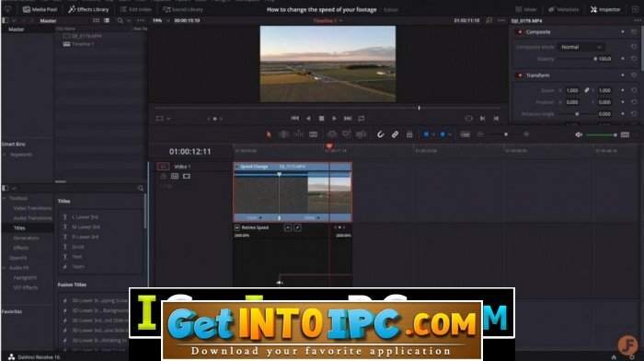Select Timeline 1 in the media pool
Viewport: 644px width, 361px height.
(83, 44)
